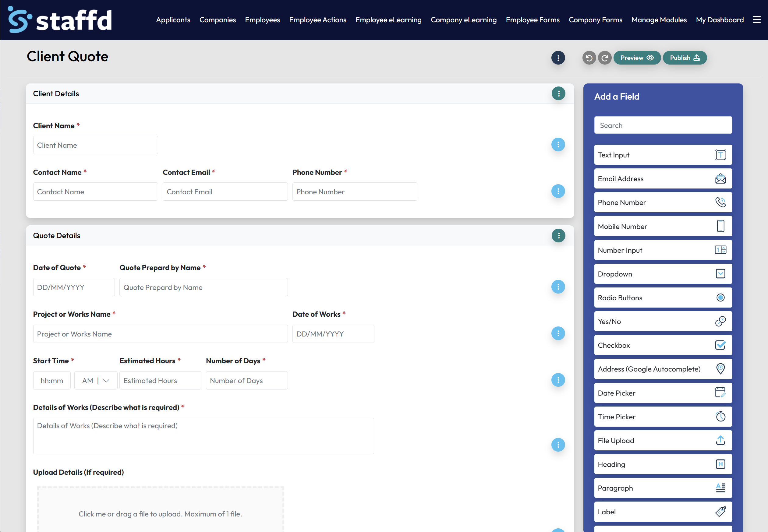The width and height of the screenshot is (768, 532).
Task: Add a Dropdown field
Action: (x=663, y=274)
